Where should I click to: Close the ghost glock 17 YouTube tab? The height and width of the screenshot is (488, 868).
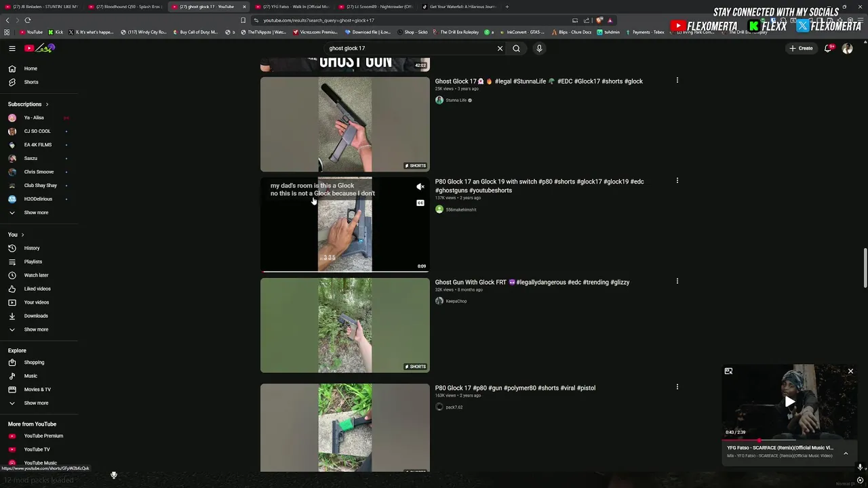244,7
